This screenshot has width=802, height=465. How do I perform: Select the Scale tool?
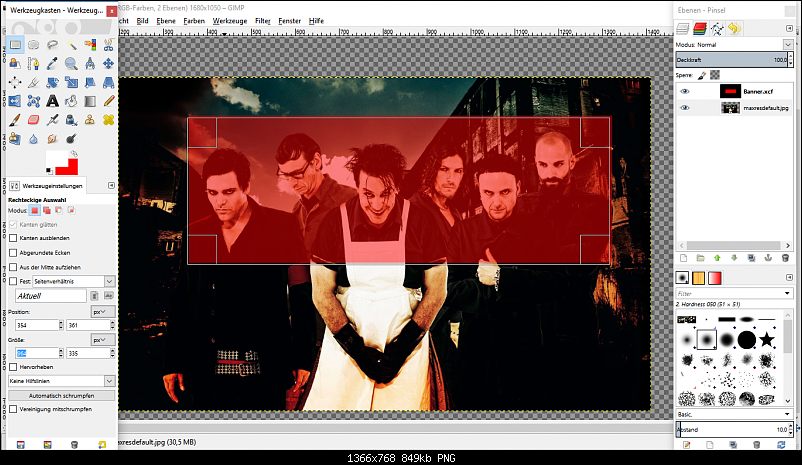click(71, 82)
